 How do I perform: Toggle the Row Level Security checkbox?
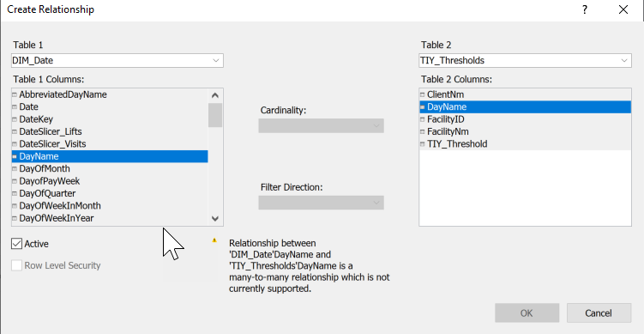[x=16, y=265]
